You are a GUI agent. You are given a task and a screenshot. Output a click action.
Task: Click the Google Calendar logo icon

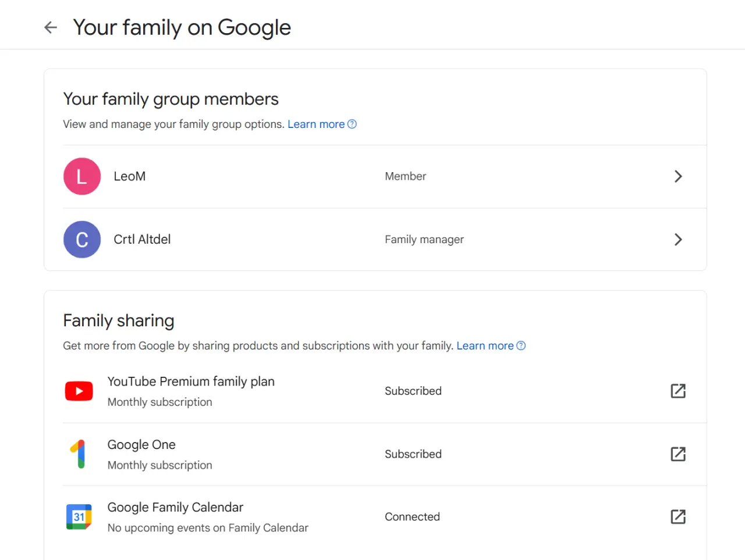79,517
